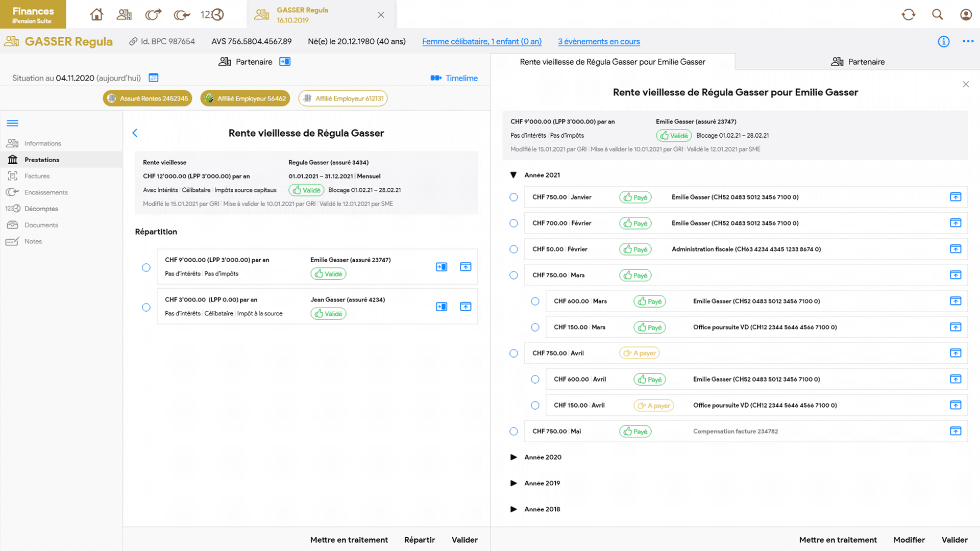Screen dimensions: 980x551
Task: Open Partenaire panel icon in left header
Action: pos(285,62)
